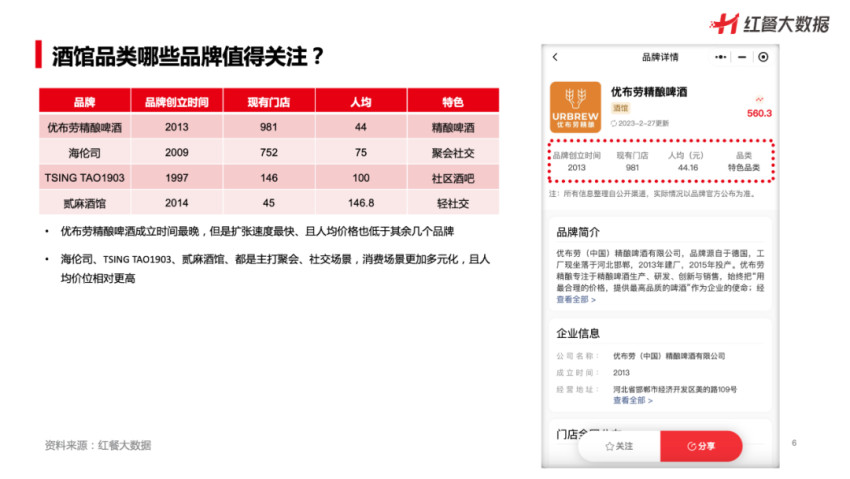Click the 社区酒吧 feature cell

click(x=453, y=178)
